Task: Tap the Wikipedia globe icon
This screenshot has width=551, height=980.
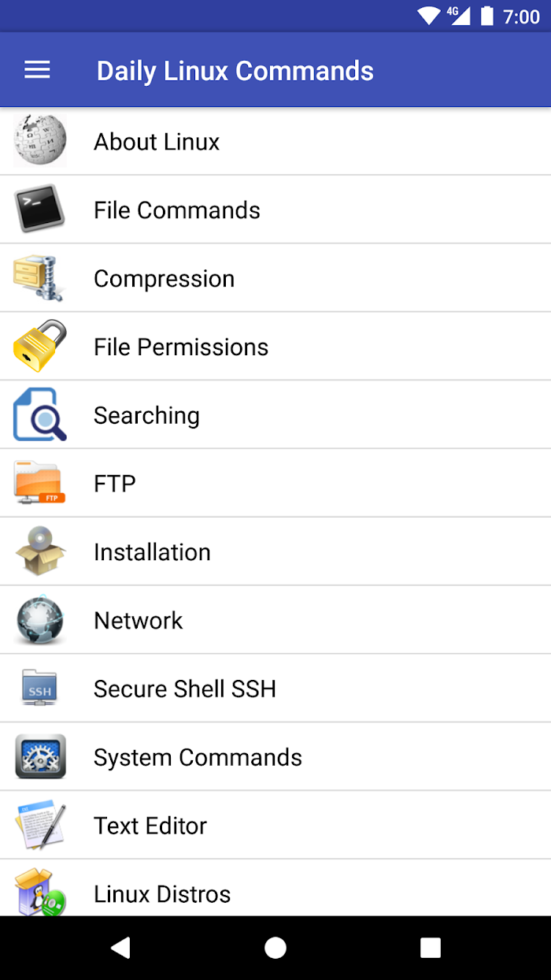Action: 39,141
